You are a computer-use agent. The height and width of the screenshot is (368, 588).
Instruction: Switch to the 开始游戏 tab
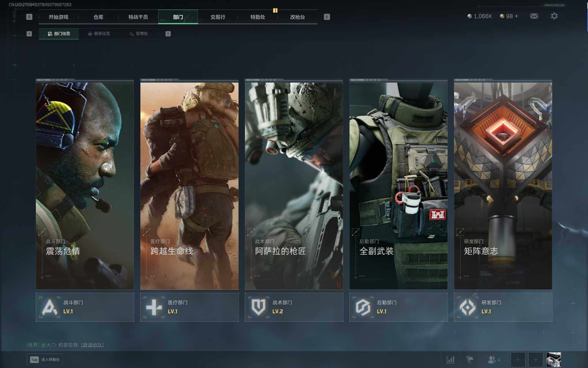pyautogui.click(x=59, y=17)
